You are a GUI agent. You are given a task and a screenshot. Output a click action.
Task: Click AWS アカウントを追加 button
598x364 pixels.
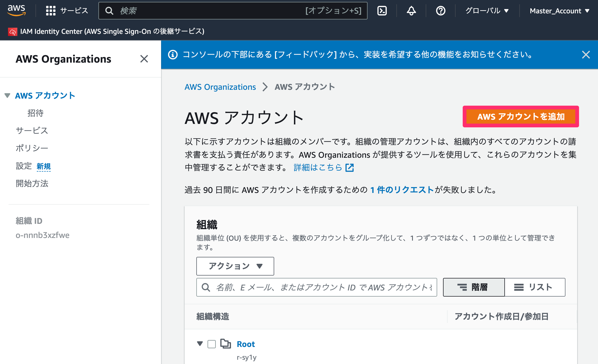pyautogui.click(x=521, y=116)
